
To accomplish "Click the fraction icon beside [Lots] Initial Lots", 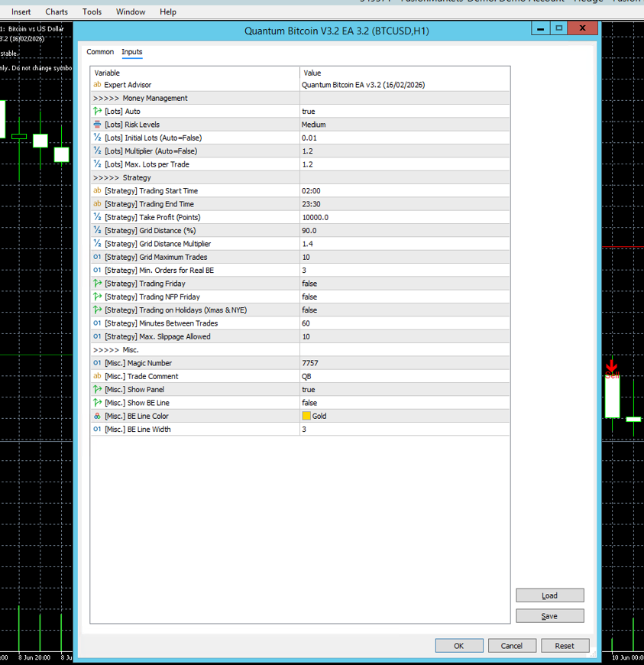I will pyautogui.click(x=97, y=138).
